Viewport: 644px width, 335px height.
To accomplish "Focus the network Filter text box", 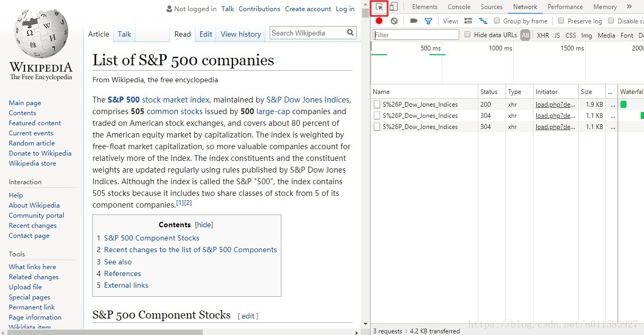I will point(416,35).
